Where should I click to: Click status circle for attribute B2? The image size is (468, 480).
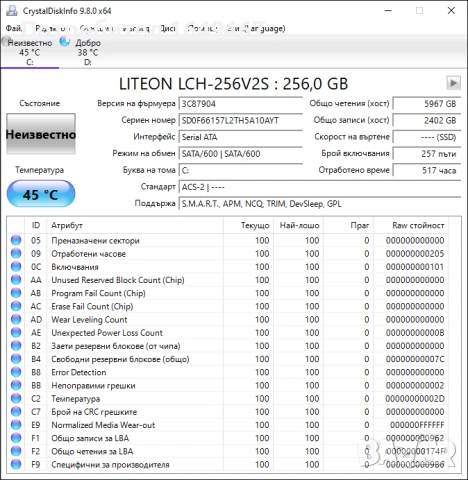16,346
